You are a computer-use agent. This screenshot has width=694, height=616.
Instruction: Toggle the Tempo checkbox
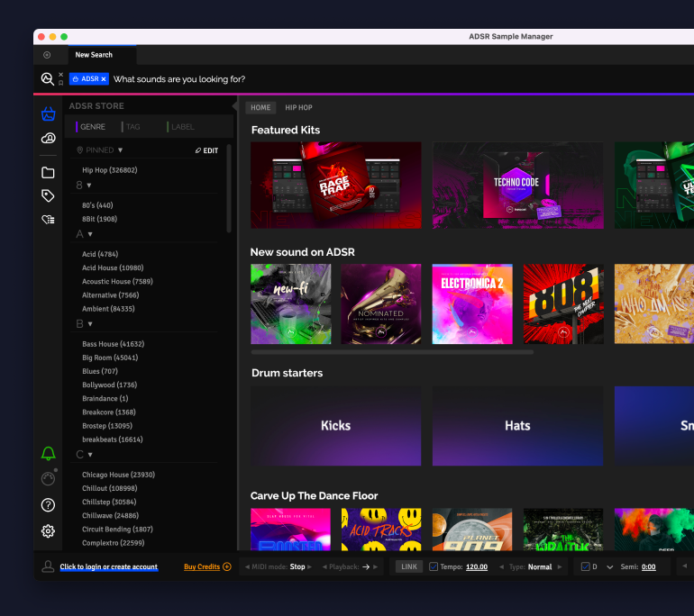[x=434, y=566]
